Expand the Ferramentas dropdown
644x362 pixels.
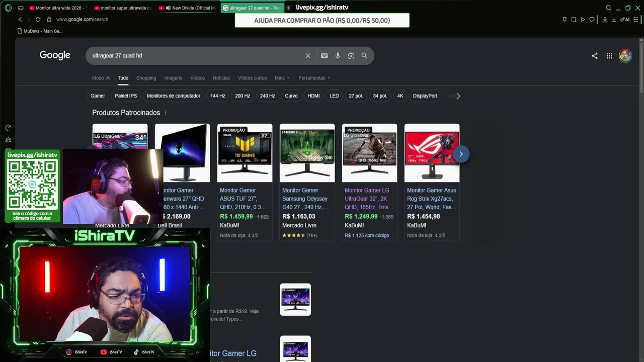314,78
